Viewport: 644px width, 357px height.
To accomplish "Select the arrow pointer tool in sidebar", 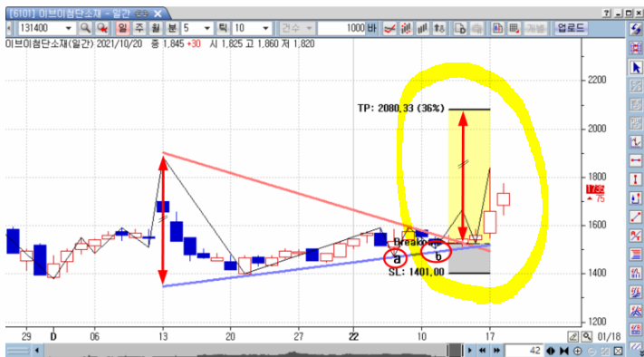I will (635, 67).
